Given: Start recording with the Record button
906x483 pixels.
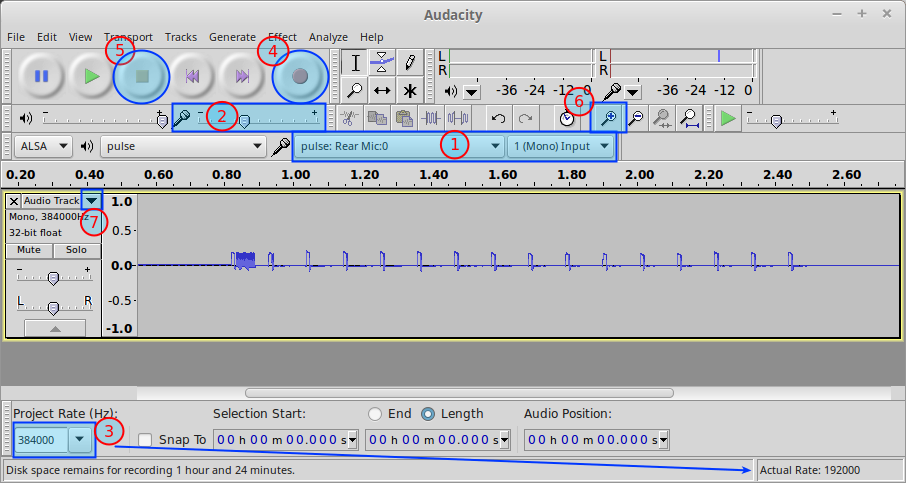Looking at the screenshot, I should click(300, 76).
